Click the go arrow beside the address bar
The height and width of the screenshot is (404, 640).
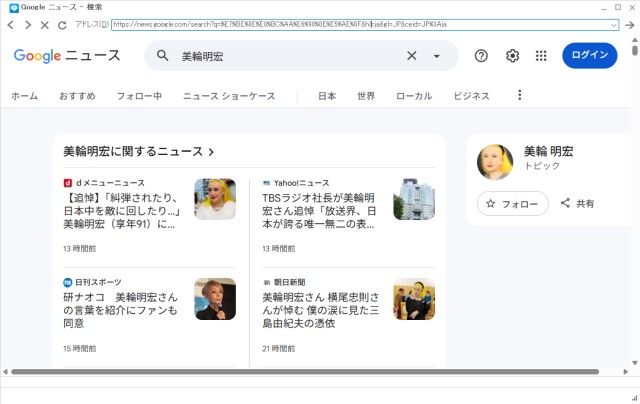pyautogui.click(x=630, y=25)
